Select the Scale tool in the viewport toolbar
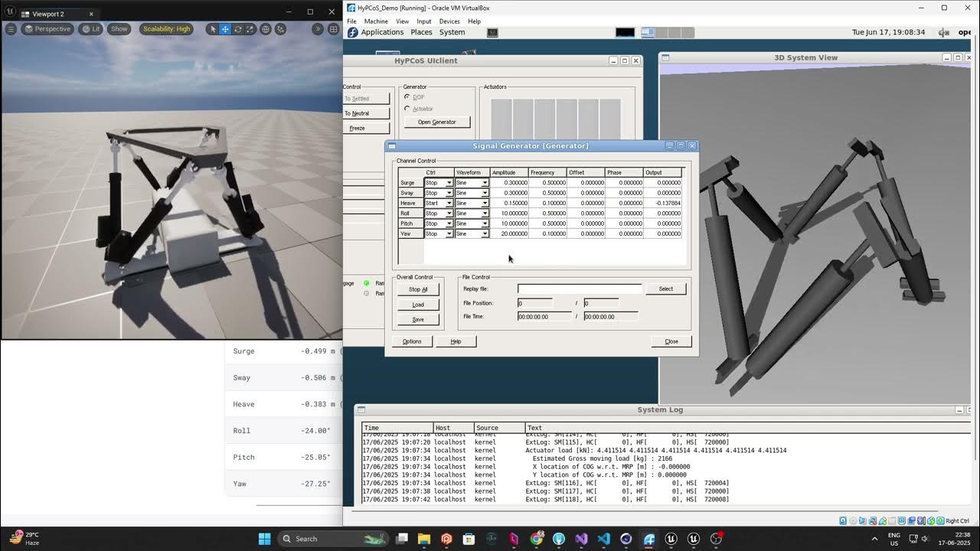Image resolution: width=980 pixels, height=551 pixels. coord(251,29)
